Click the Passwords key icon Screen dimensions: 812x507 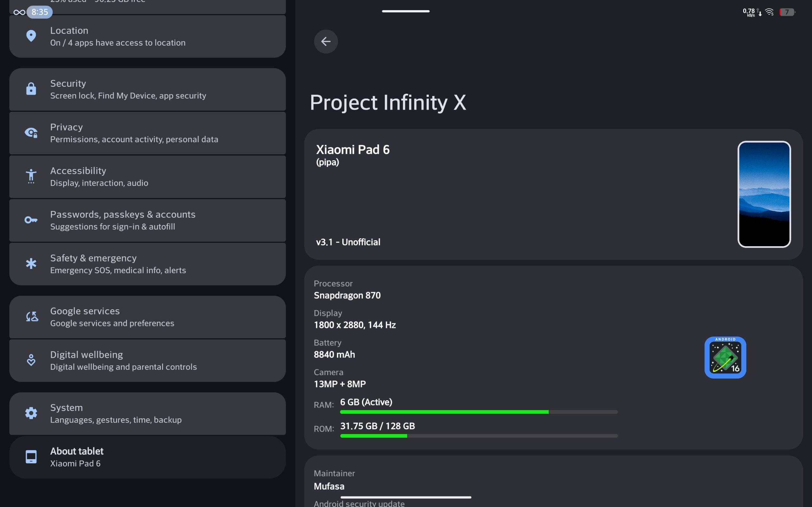(31, 220)
